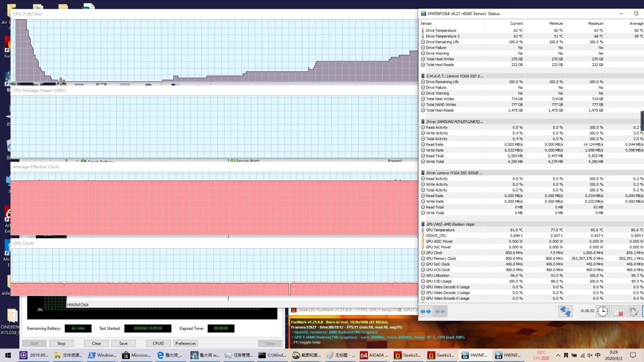Open the 文件资源 file explorer taskbar item
The image size is (644, 362).
(68, 355)
